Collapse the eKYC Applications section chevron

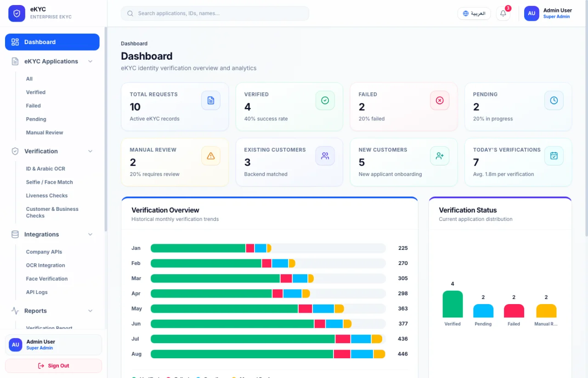(x=90, y=61)
